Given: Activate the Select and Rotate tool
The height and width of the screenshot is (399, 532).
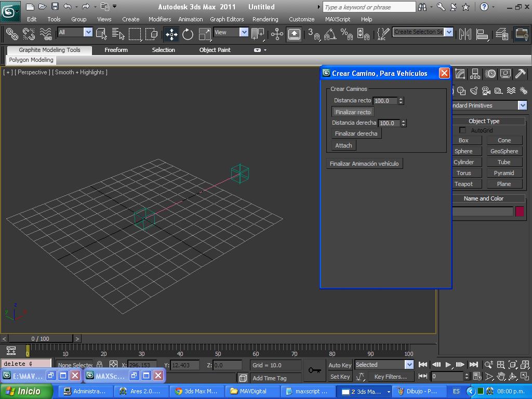Looking at the screenshot, I should (188, 34).
